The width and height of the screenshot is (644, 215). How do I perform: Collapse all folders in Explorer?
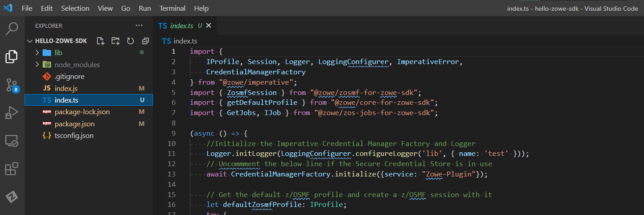(x=145, y=41)
